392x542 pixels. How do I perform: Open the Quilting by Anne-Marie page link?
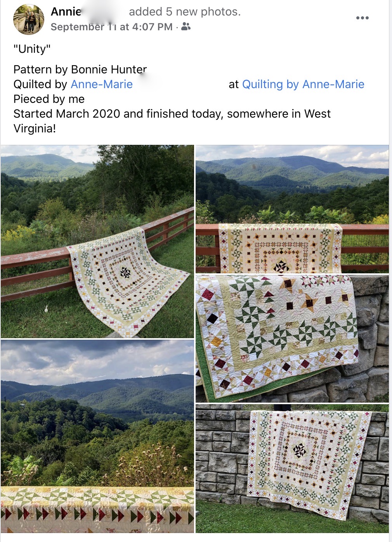pos(303,84)
